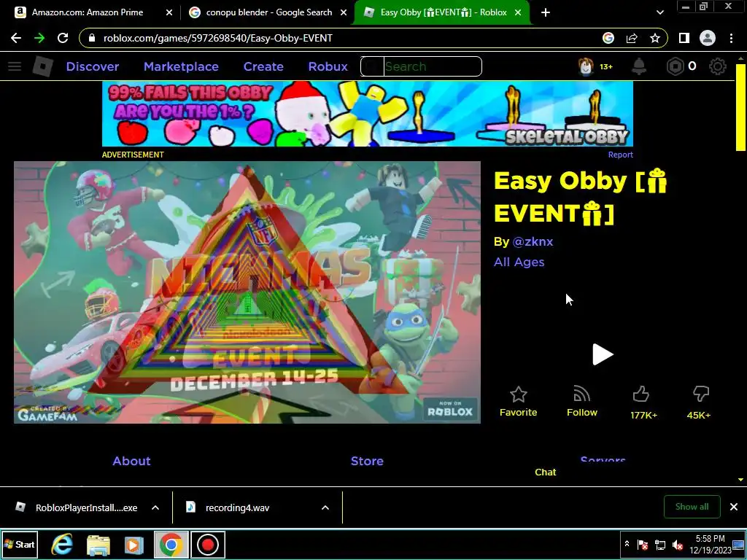Image resolution: width=747 pixels, height=560 pixels.
Task: Bookmark this page with the star
Action: click(655, 38)
